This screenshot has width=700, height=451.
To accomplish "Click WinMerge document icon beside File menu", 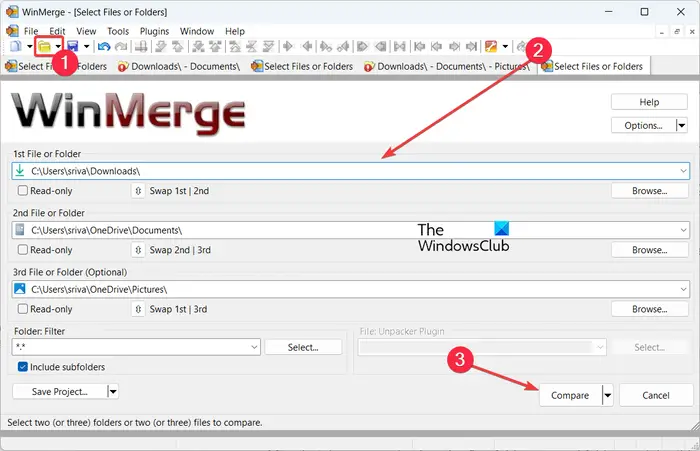I will 12,31.
